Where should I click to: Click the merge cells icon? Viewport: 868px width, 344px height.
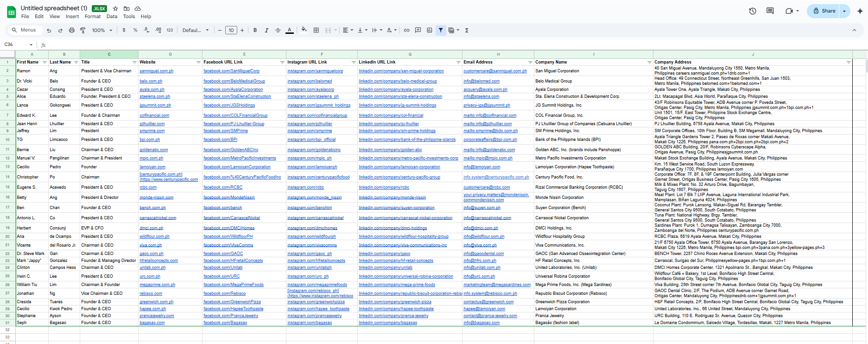[328, 30]
